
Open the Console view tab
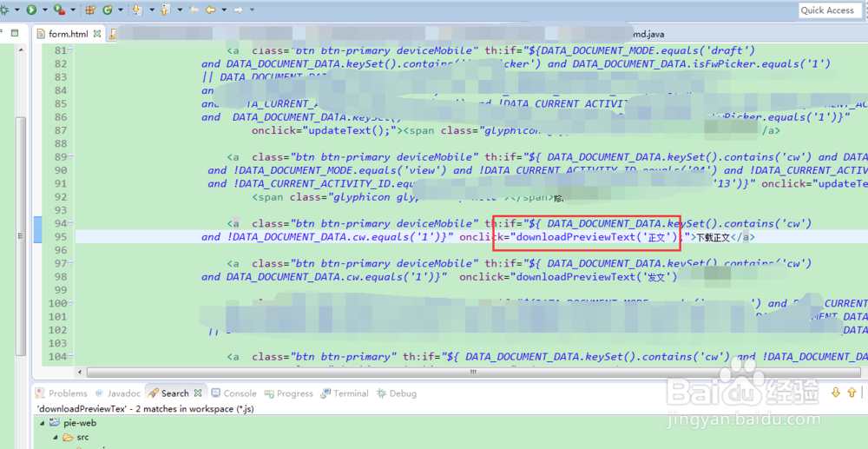tap(233, 393)
